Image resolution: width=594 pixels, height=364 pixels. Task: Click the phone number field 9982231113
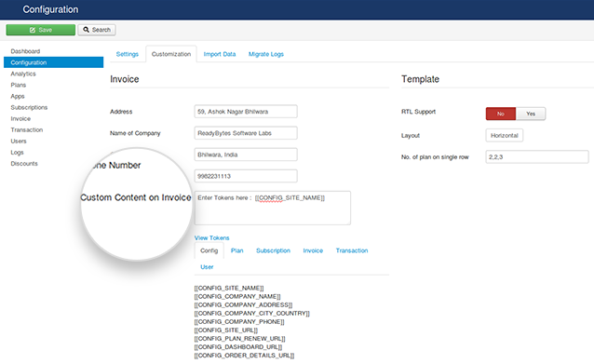pos(246,176)
